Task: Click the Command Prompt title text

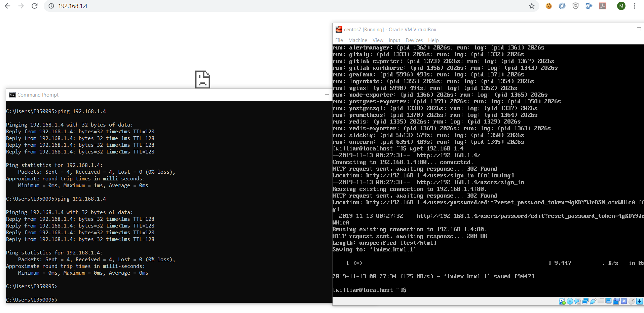Action: coord(38,95)
